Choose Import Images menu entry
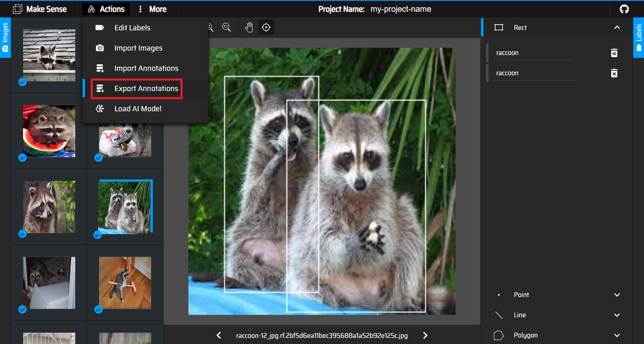 [x=145, y=48]
